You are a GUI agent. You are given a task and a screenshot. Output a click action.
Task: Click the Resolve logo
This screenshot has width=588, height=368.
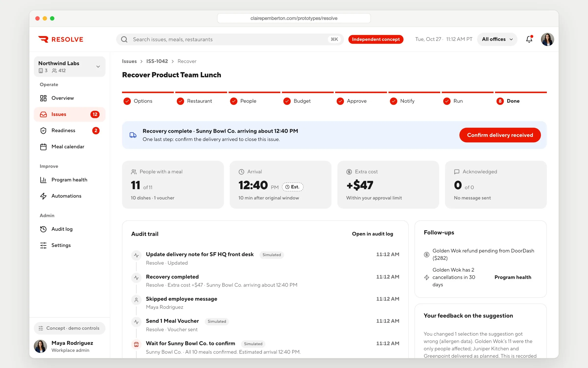[61, 39]
